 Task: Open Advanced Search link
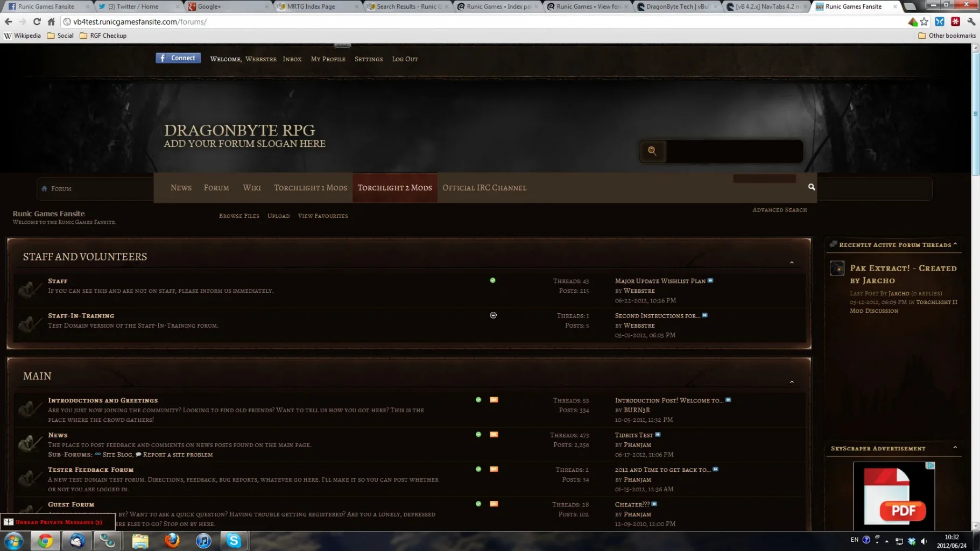[x=780, y=210]
